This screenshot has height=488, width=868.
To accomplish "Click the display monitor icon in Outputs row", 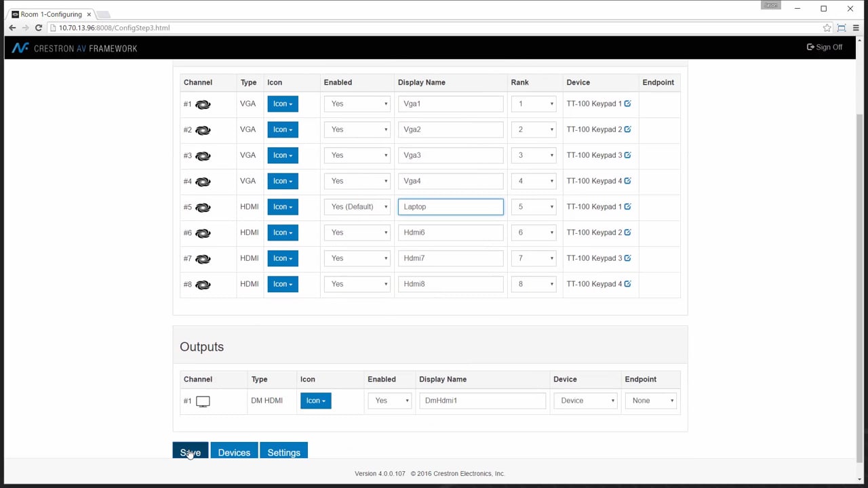I will pos(203,401).
